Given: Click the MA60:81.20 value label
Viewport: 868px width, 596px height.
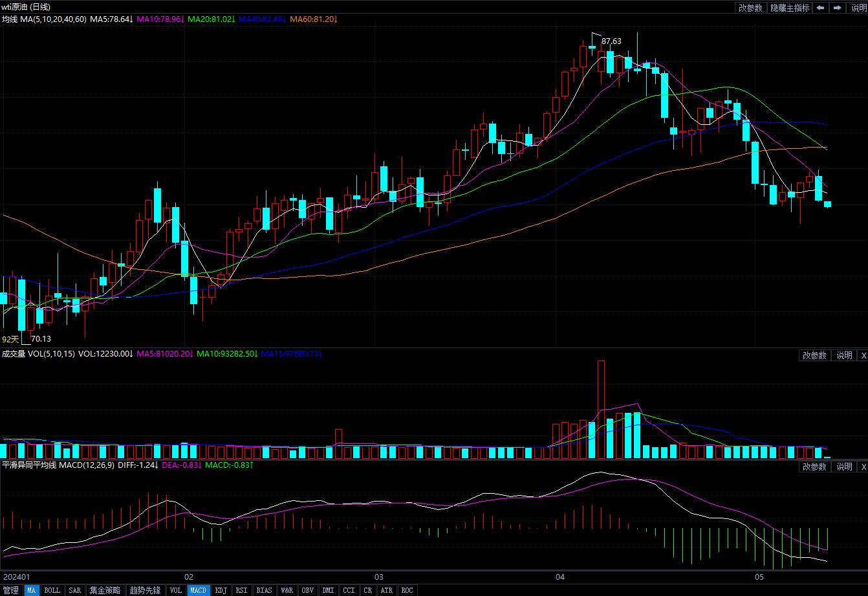Looking at the screenshot, I should click(314, 19).
